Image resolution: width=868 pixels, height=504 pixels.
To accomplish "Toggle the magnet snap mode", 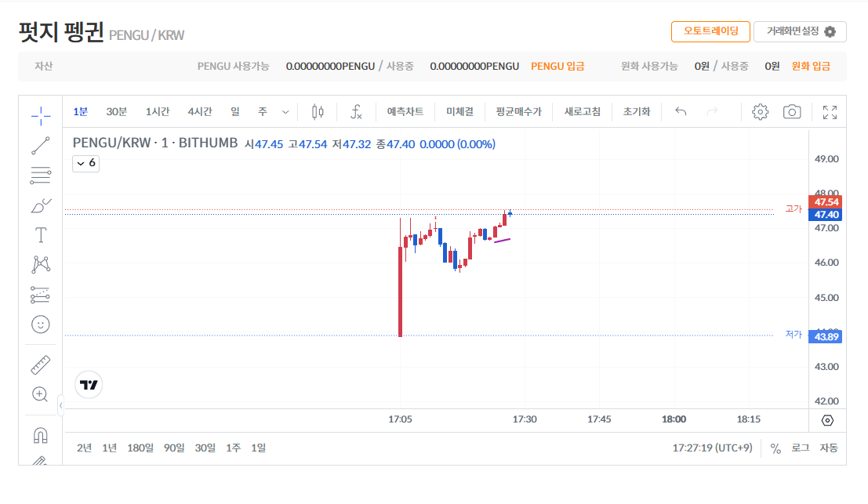I will 41,435.
